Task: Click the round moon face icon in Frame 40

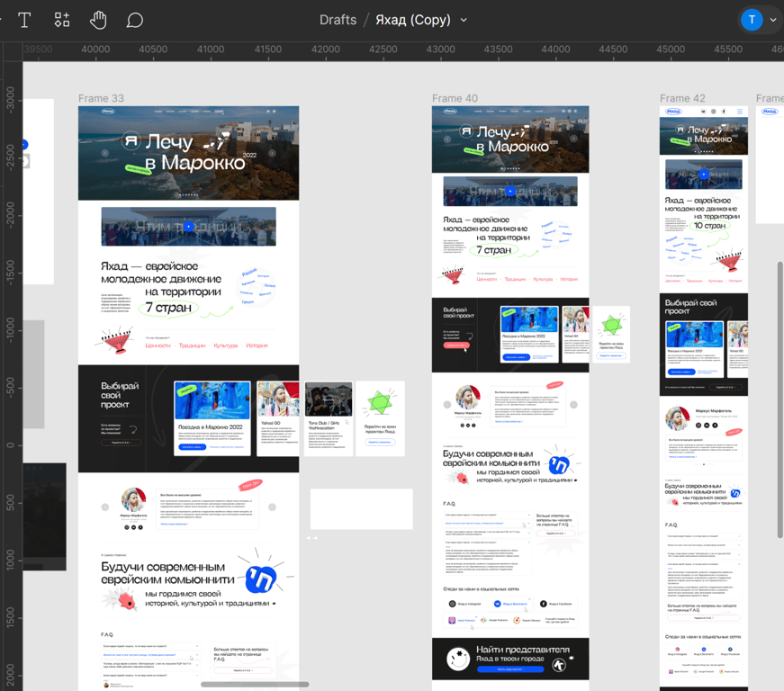Action: [x=458, y=659]
